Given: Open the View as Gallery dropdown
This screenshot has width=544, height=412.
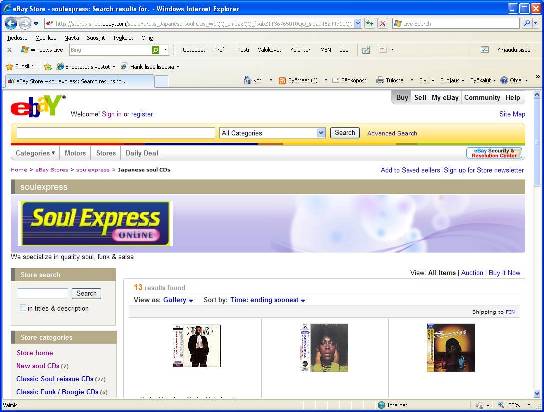Looking at the screenshot, I should point(178,300).
